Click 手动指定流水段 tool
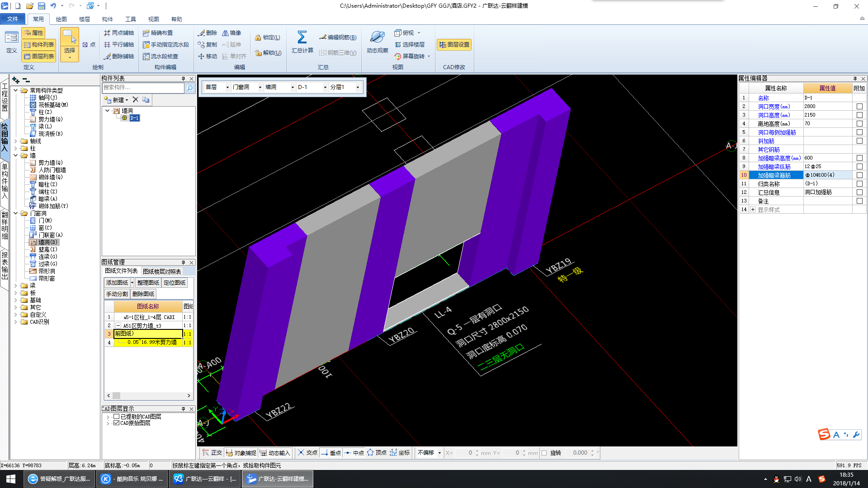Image resolution: width=868 pixels, height=488 pixels. (166, 45)
